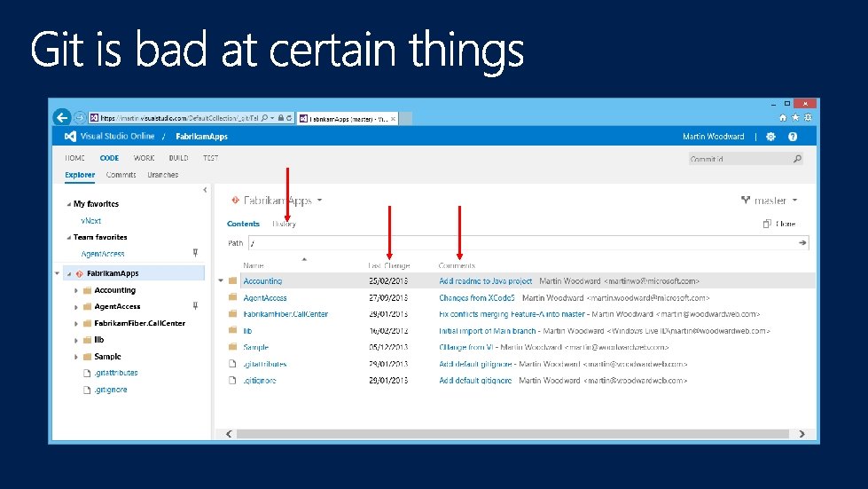Click FabrikamApps in header breadcrumb
Viewport: 868px width, 489px height.
pos(201,137)
